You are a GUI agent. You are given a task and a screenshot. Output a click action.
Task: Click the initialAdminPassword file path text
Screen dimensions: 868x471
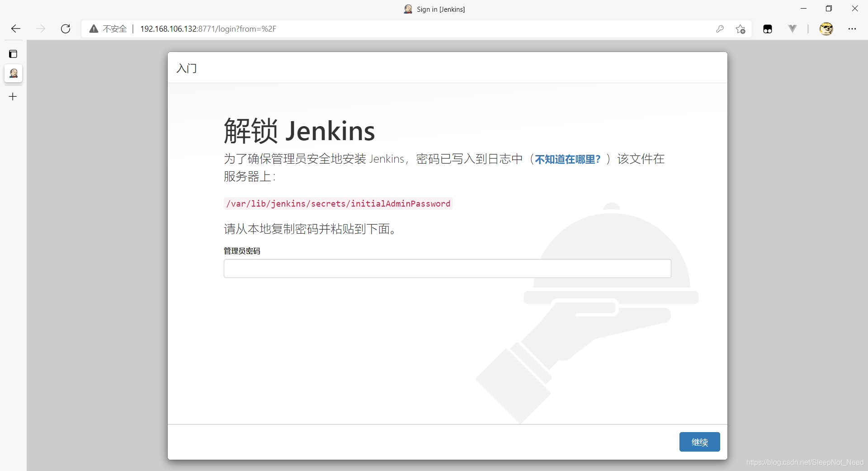pyautogui.click(x=338, y=204)
